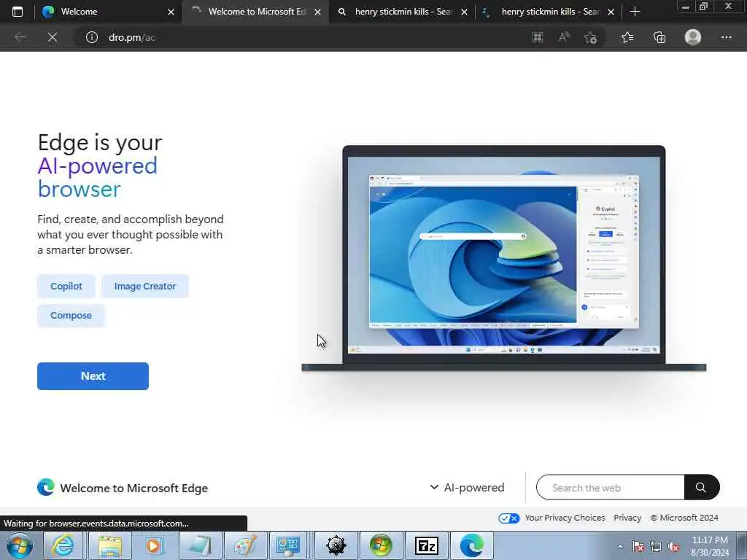Image resolution: width=747 pixels, height=560 pixels.
Task: Open the notepad taskbar icon
Action: tap(200, 545)
